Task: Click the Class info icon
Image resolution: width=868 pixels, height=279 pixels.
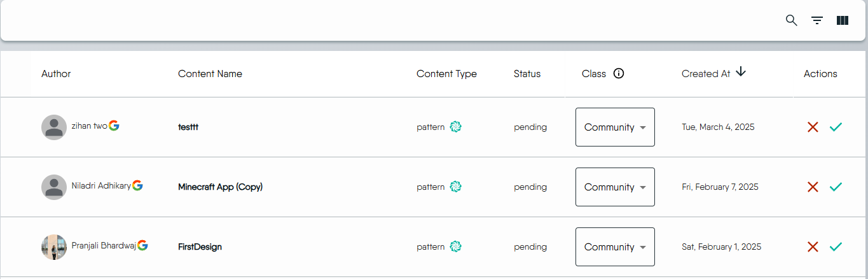Action: click(x=619, y=73)
